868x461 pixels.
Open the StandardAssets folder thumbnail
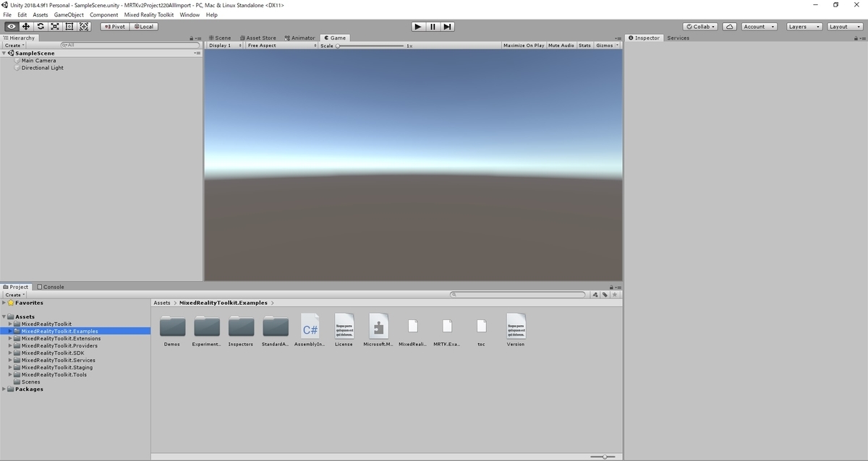(276, 330)
